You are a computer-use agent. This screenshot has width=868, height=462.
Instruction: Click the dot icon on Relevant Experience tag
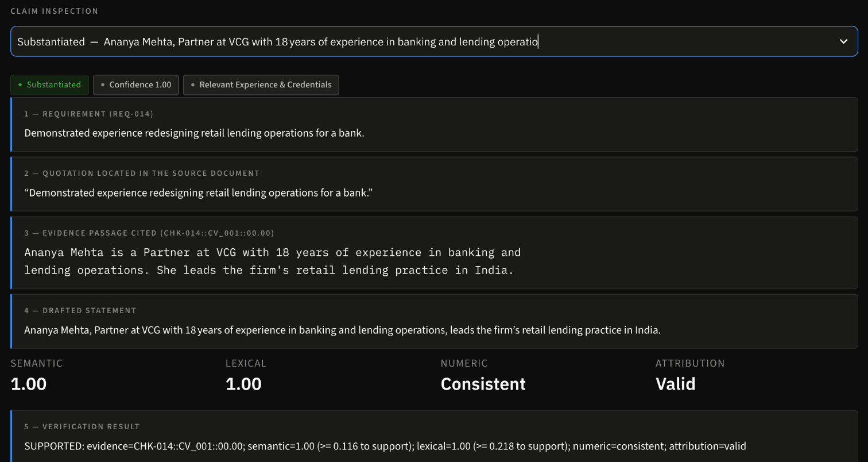[193, 84]
